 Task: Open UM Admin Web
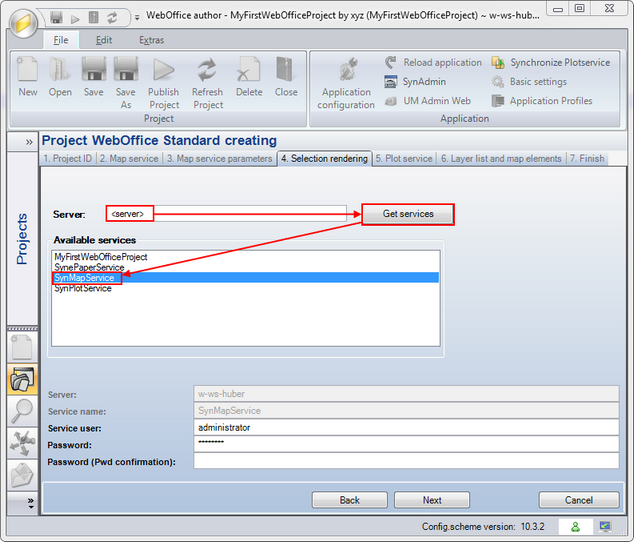coord(428,101)
